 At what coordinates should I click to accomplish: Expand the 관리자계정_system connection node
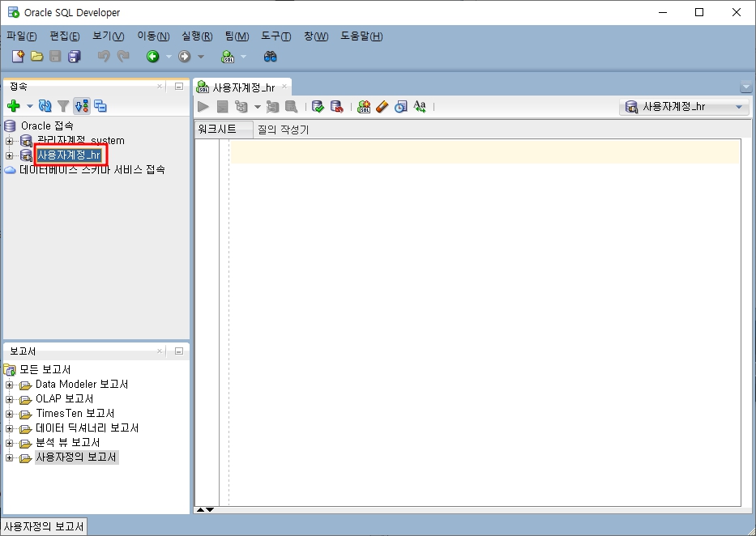[x=9, y=141]
